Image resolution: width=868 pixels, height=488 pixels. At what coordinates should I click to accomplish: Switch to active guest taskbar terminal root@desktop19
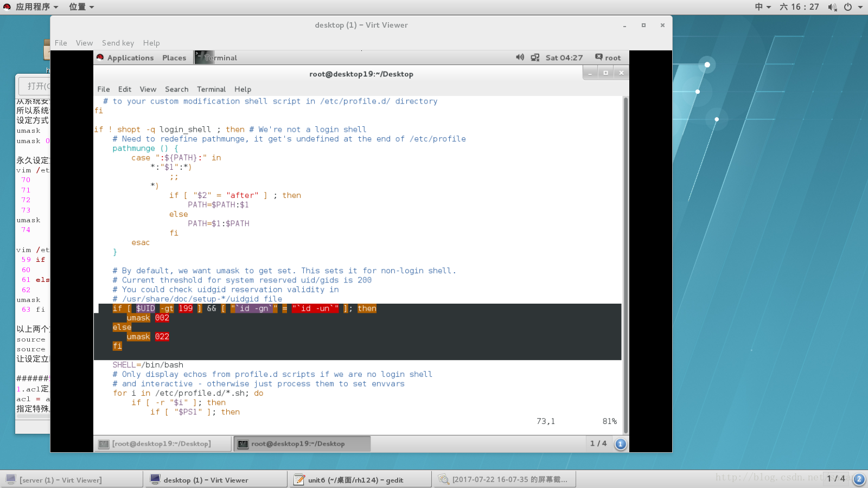click(302, 444)
